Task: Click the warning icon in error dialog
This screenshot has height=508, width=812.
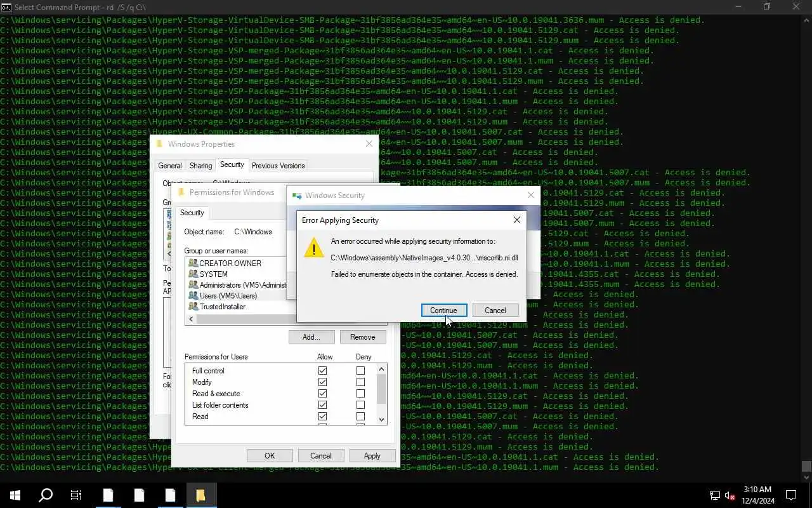Action: [x=313, y=248]
